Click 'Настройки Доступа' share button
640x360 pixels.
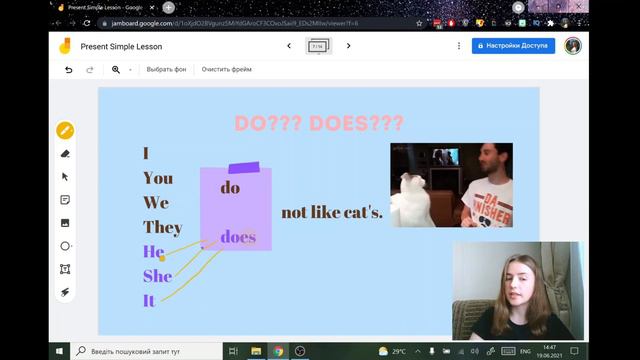(513, 46)
